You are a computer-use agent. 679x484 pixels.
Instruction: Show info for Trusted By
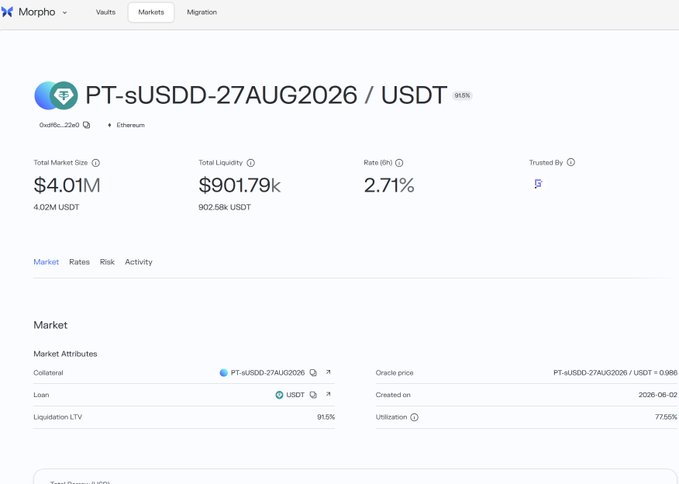571,162
